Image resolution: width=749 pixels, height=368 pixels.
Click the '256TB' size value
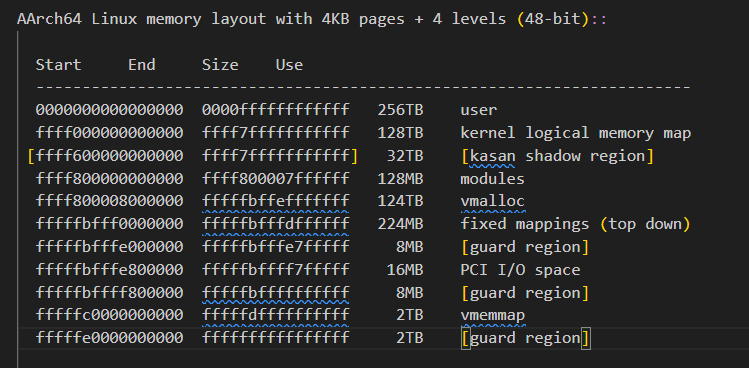click(x=400, y=110)
